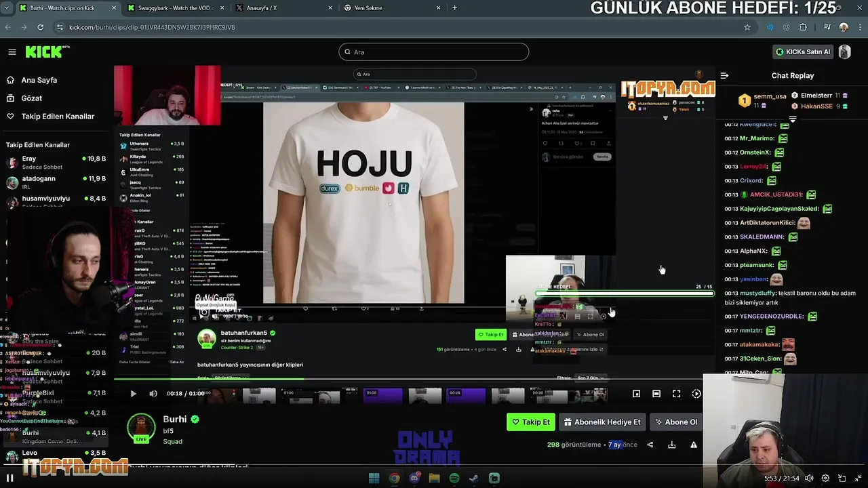Exit fullscreen on the outer video
The image size is (868, 488).
859,478
